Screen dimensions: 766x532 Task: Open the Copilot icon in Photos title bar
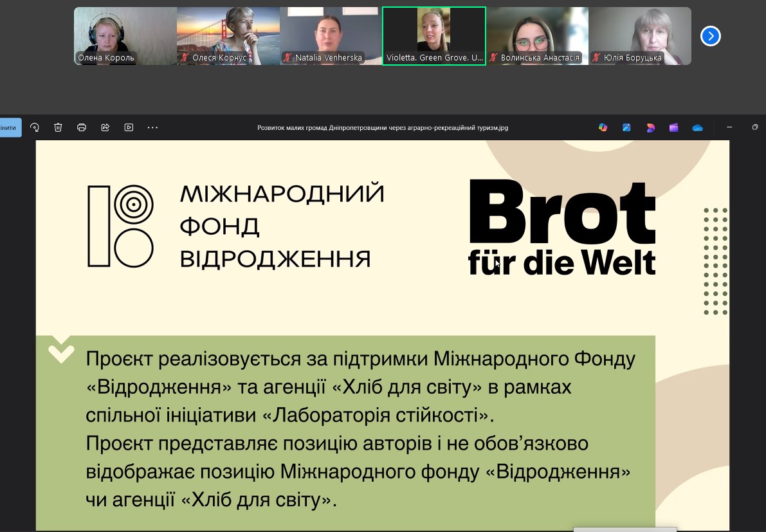pos(603,127)
